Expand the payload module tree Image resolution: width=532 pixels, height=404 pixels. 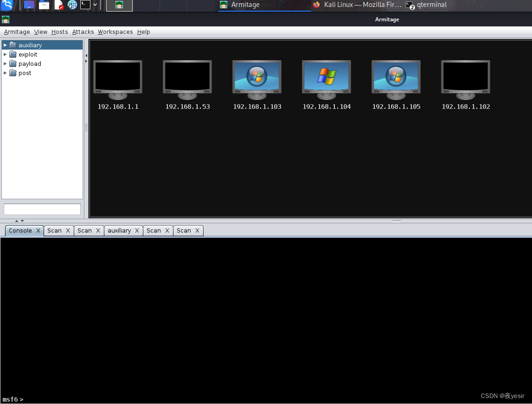(x=5, y=63)
